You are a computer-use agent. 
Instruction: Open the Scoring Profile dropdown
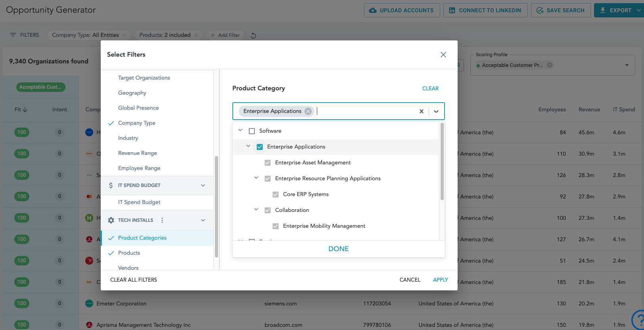(627, 65)
